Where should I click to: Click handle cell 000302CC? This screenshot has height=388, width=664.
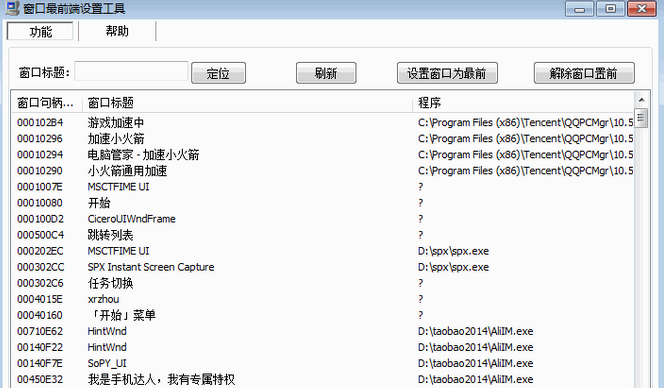[x=41, y=267]
